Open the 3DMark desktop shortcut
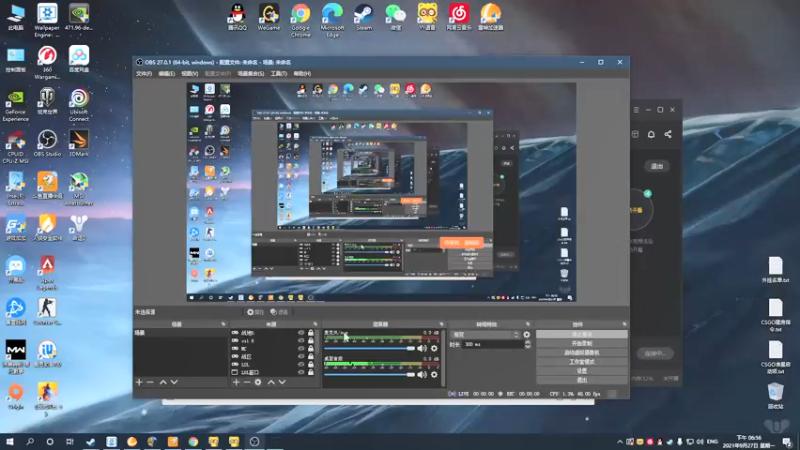 (x=79, y=143)
